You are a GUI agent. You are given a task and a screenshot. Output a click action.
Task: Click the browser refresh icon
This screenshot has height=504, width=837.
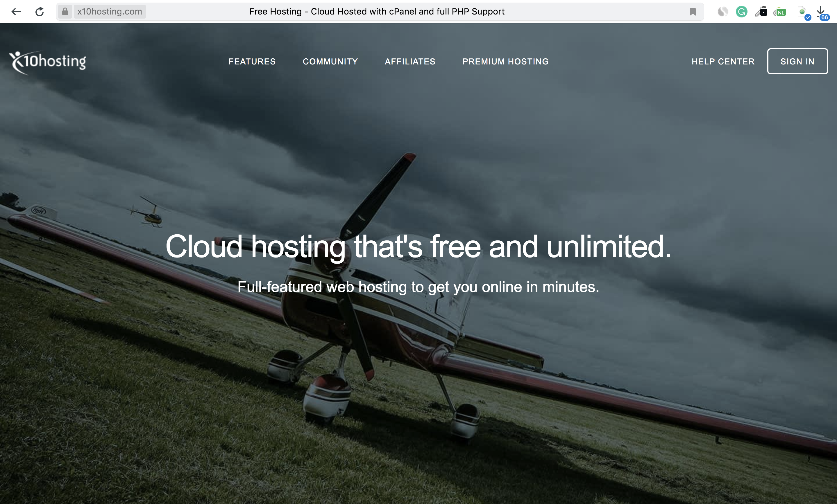(40, 11)
